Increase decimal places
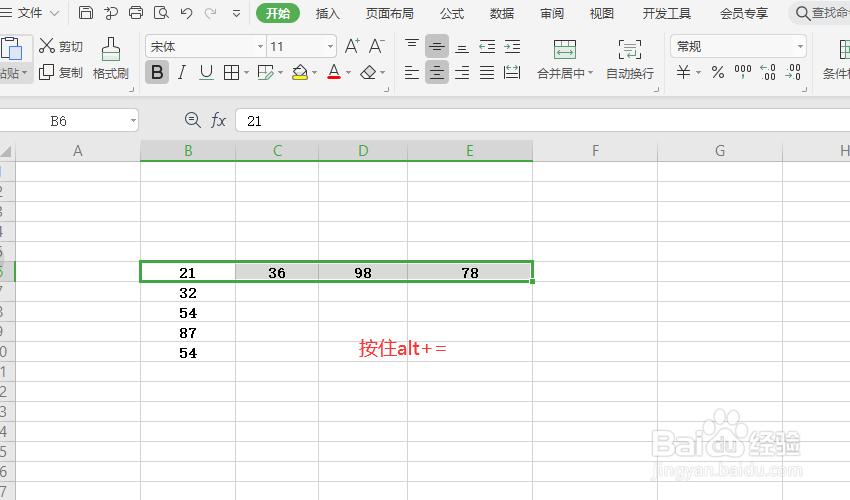This screenshot has width=850, height=500. [x=768, y=72]
